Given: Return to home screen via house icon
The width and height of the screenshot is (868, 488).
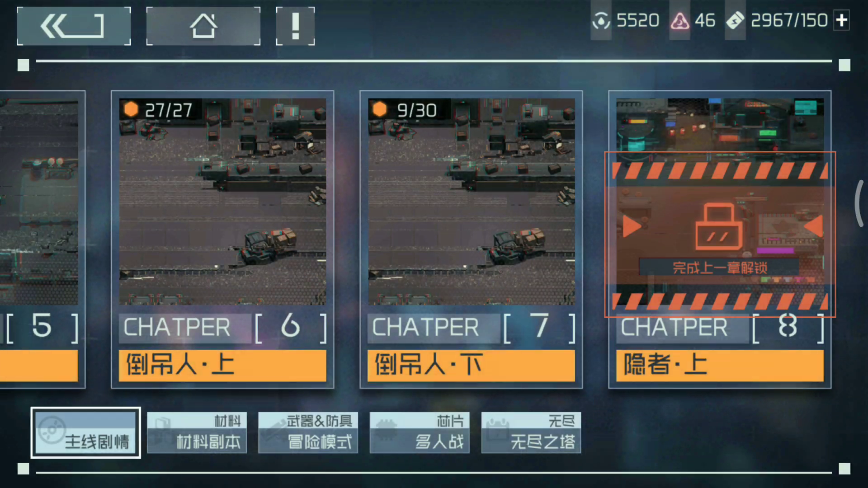Looking at the screenshot, I should [203, 26].
